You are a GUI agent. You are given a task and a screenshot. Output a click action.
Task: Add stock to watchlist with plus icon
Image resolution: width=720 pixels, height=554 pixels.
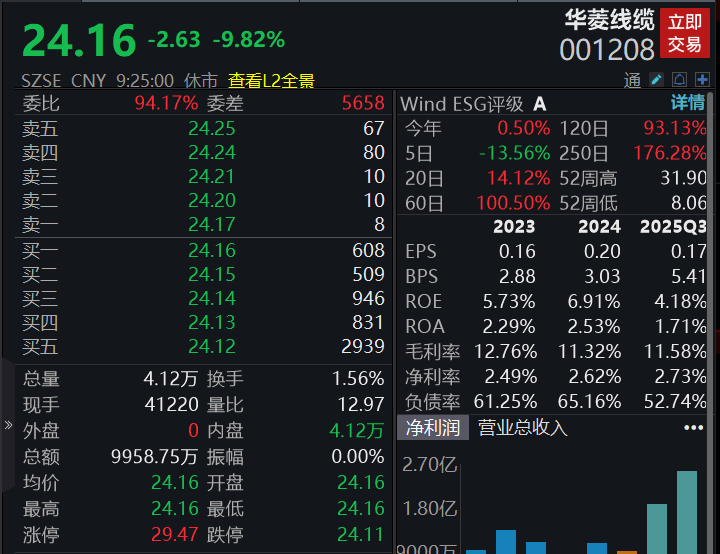point(703,80)
